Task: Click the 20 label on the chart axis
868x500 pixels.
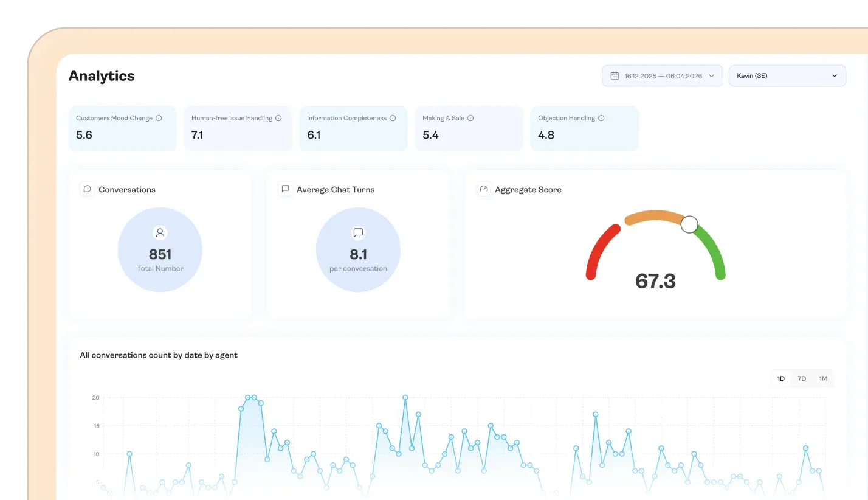Action: [x=95, y=398]
